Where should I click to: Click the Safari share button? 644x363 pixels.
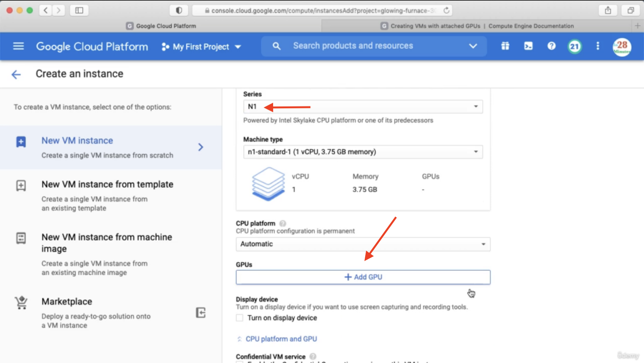[x=608, y=10]
